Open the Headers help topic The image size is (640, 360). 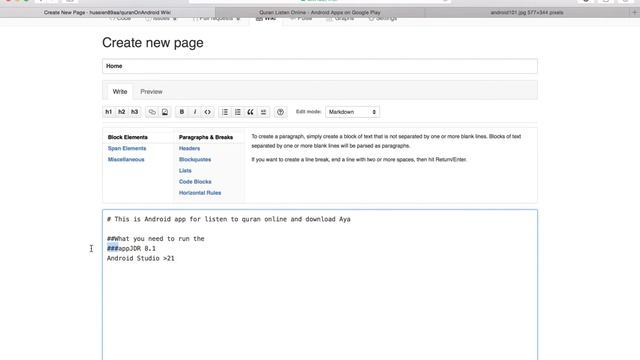[x=189, y=148]
